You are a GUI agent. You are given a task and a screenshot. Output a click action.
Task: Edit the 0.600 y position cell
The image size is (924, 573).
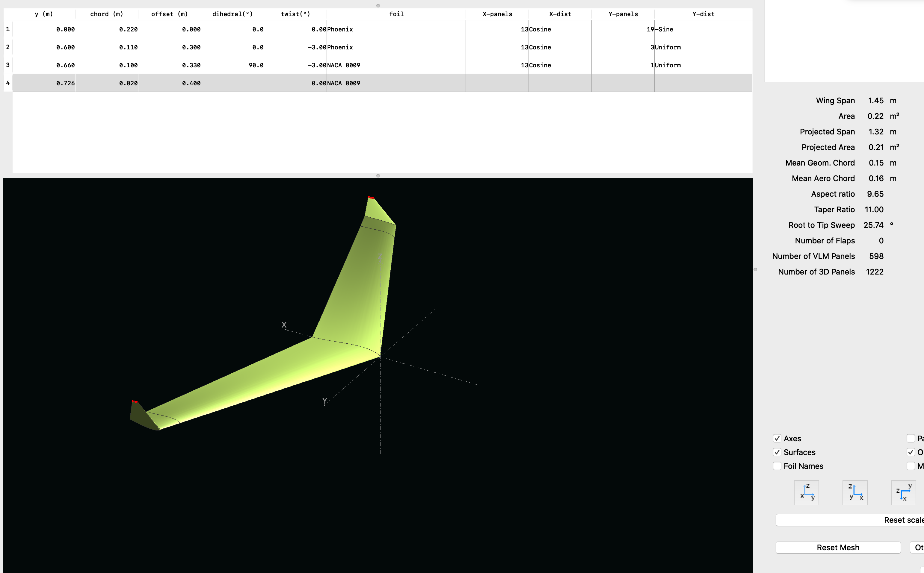pyautogui.click(x=44, y=47)
